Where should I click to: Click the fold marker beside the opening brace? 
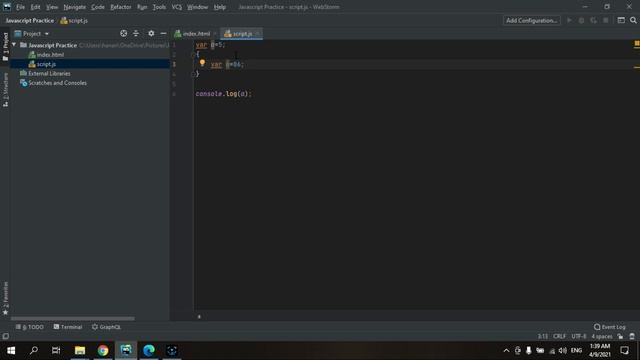pos(193,54)
